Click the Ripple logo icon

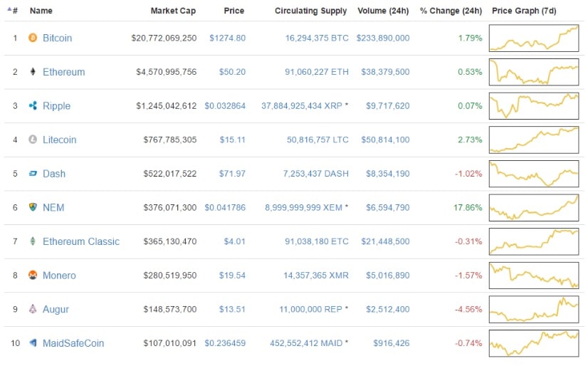[x=33, y=106]
